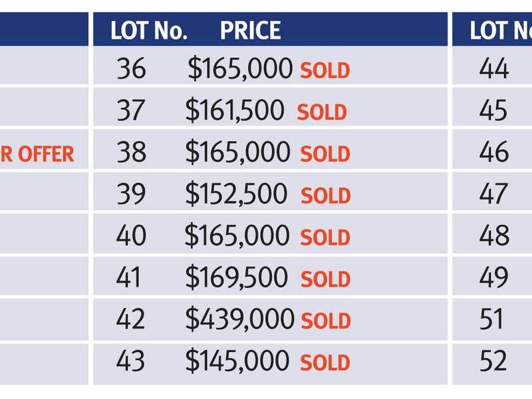This screenshot has width=532, height=399.
Task: Click the $439,000 price for lot 42
Action: point(239,319)
